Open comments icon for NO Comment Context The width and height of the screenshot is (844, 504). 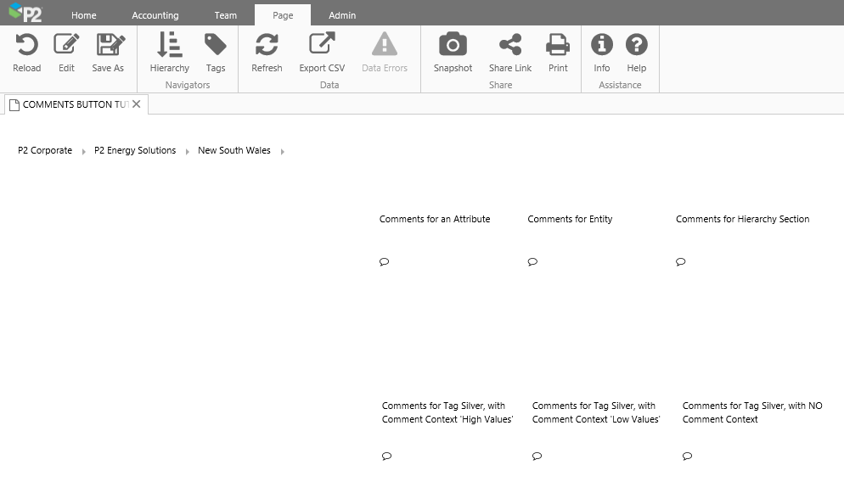687,456
